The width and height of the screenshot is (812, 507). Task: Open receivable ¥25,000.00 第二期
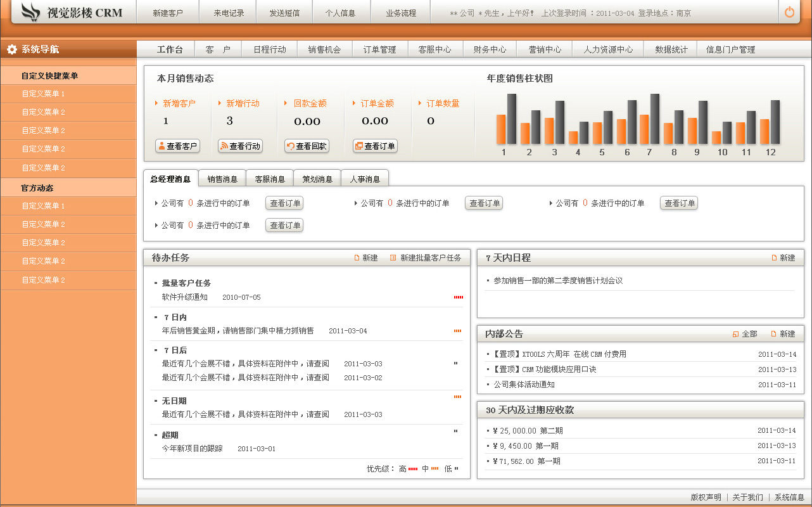[x=527, y=430]
